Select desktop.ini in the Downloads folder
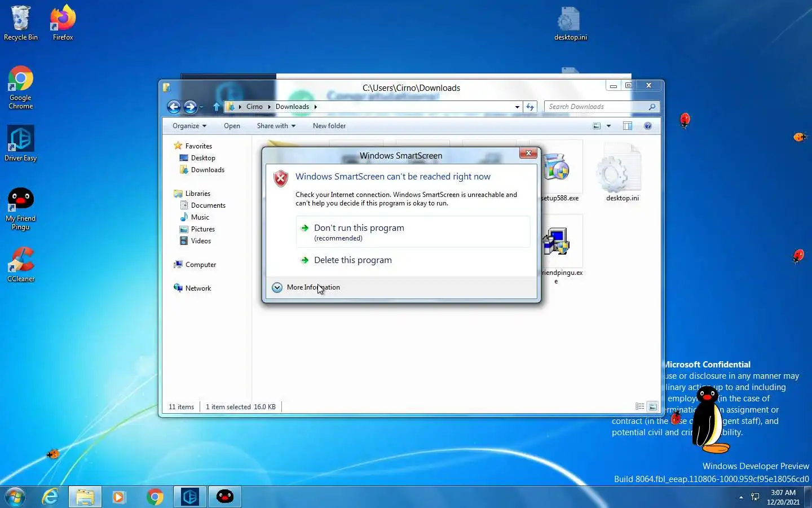Image resolution: width=812 pixels, height=508 pixels. click(x=622, y=173)
